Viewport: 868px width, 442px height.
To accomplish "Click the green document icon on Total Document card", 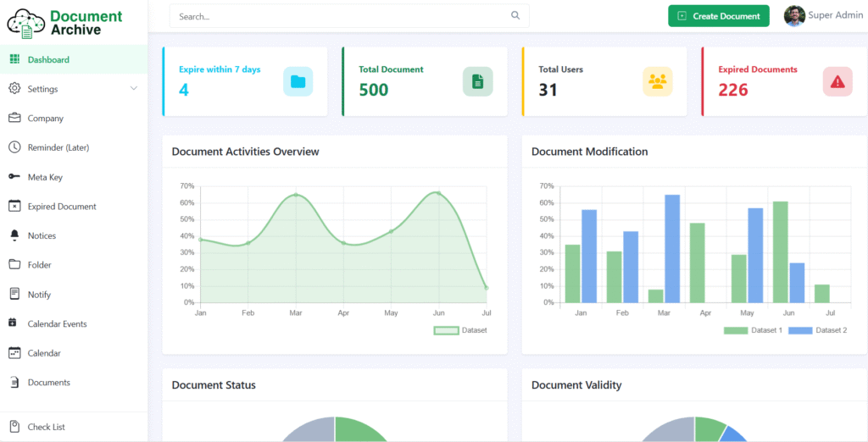I will pos(478,81).
